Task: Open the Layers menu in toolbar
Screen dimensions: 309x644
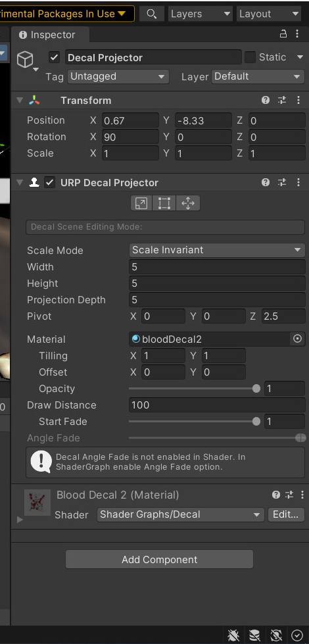Action: tap(201, 14)
